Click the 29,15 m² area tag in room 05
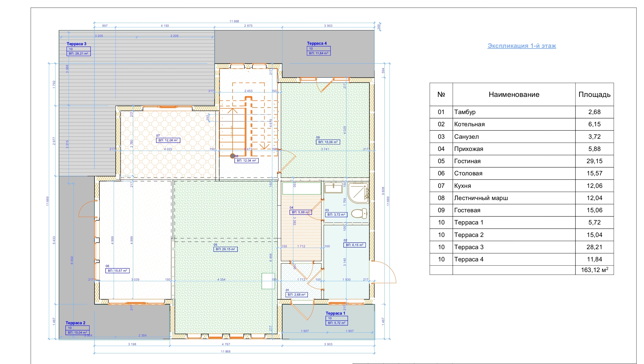This screenshot has height=364, width=644. (225, 249)
